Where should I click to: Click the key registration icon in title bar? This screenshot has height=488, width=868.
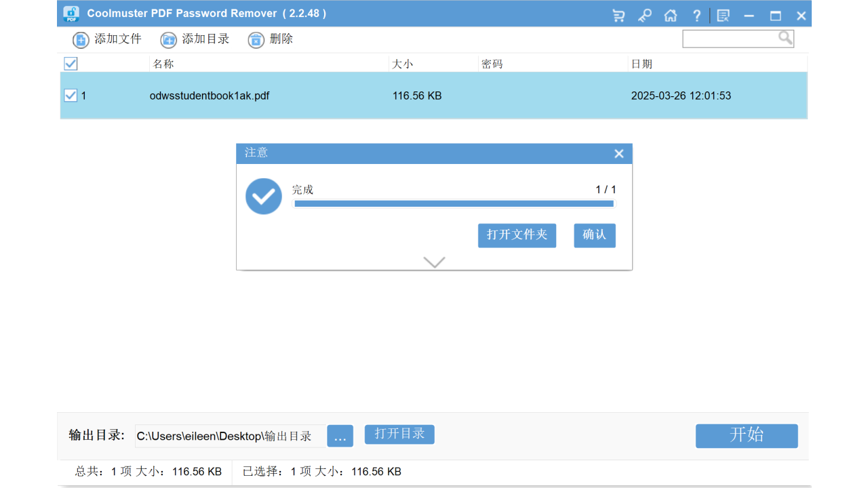[644, 15]
